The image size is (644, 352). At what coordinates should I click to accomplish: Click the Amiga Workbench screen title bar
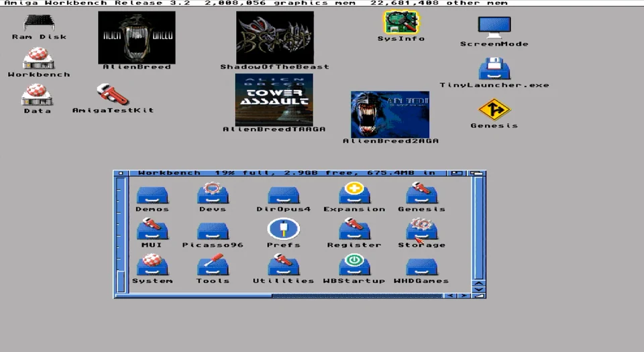coord(322,3)
